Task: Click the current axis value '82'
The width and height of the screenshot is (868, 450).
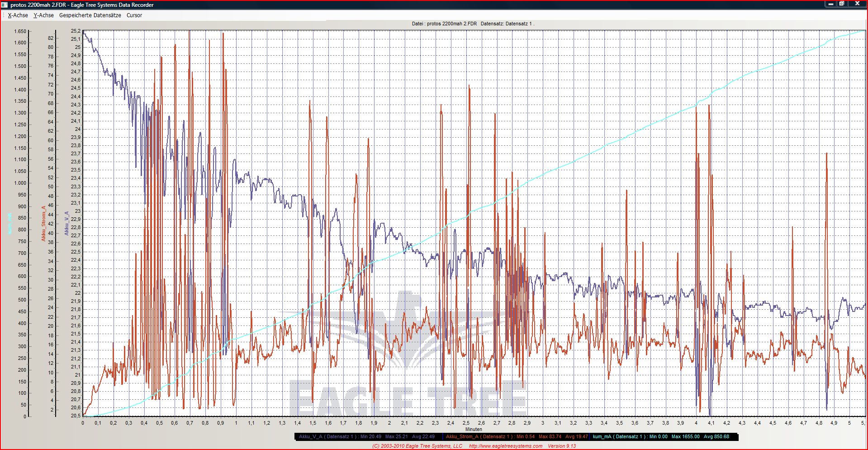Action: (51, 38)
